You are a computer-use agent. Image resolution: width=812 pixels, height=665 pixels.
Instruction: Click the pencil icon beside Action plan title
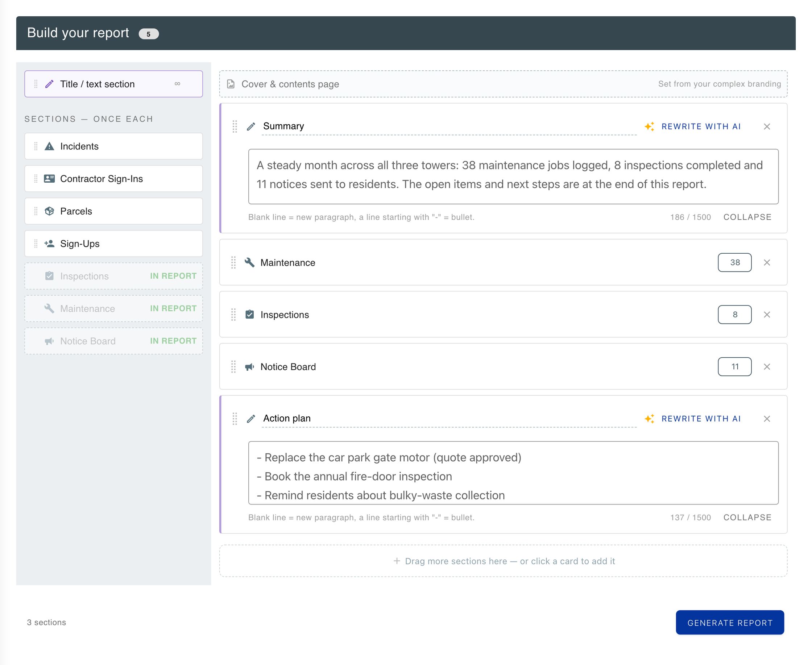point(251,419)
